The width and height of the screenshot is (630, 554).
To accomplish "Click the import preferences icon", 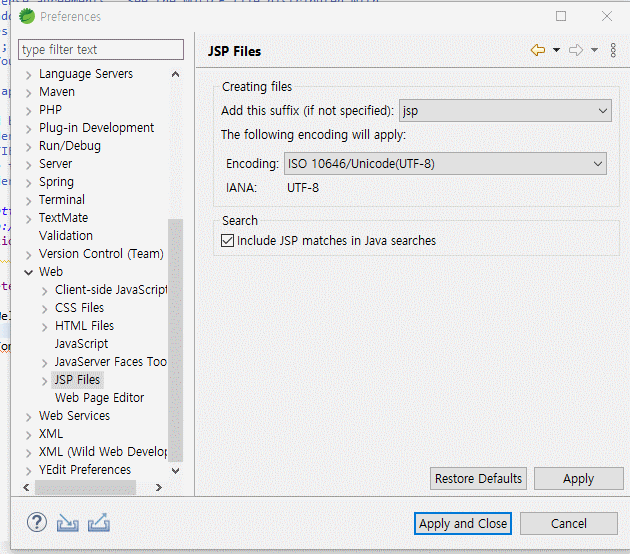I will pos(68,523).
